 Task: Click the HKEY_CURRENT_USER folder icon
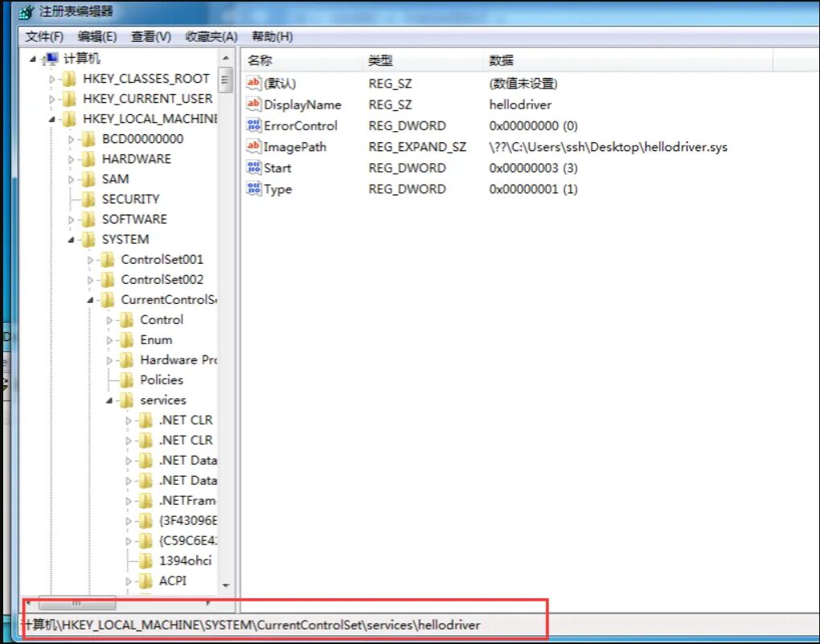pyautogui.click(x=69, y=99)
